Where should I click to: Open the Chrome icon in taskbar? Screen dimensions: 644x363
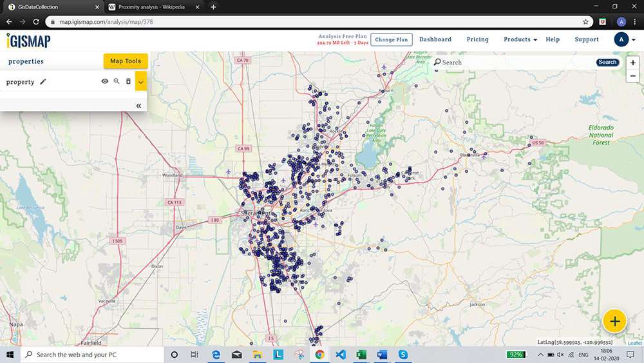pyautogui.click(x=319, y=355)
